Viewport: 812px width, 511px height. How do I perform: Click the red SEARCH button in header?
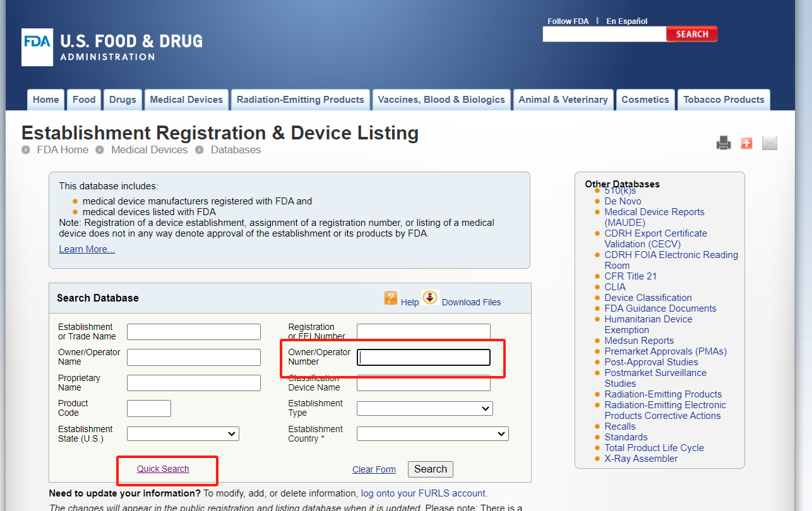click(x=692, y=34)
